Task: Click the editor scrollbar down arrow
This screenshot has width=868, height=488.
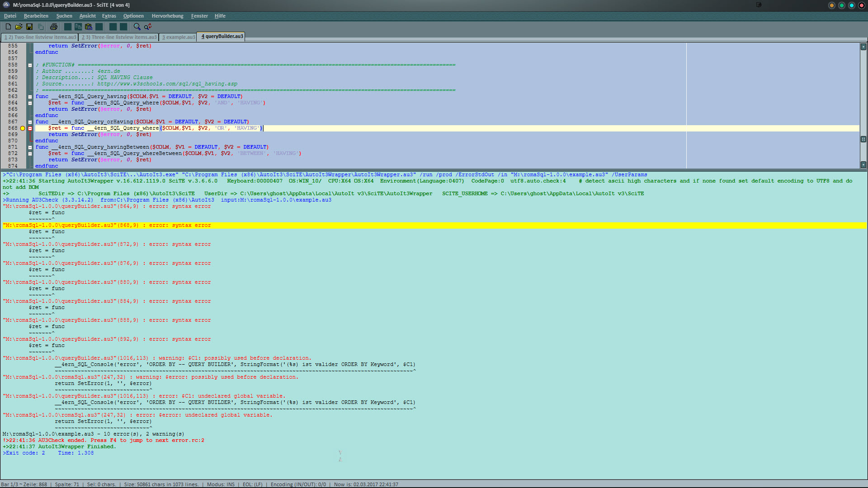Action: coord(863,165)
